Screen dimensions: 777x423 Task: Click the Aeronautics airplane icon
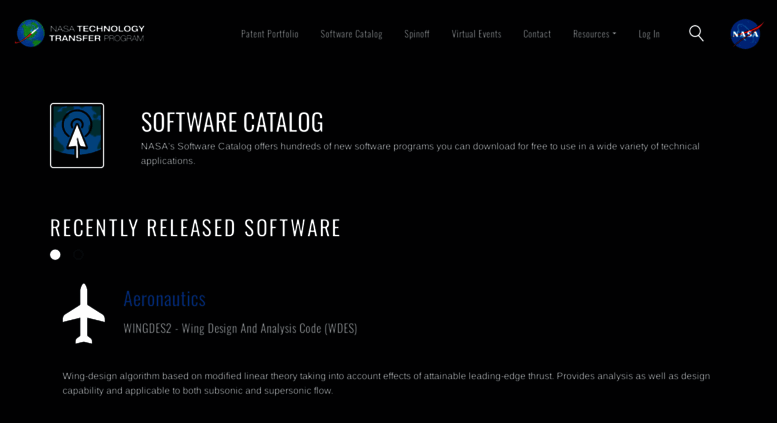pyautogui.click(x=84, y=314)
